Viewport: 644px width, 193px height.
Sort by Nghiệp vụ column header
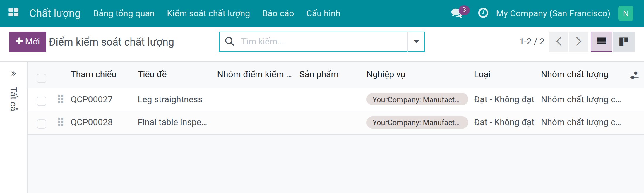point(386,74)
